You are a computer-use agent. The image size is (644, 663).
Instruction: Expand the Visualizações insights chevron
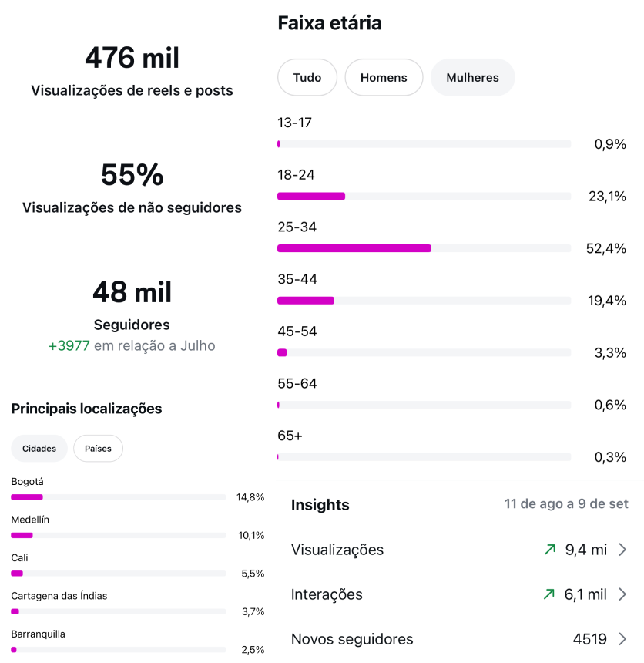pyautogui.click(x=622, y=550)
